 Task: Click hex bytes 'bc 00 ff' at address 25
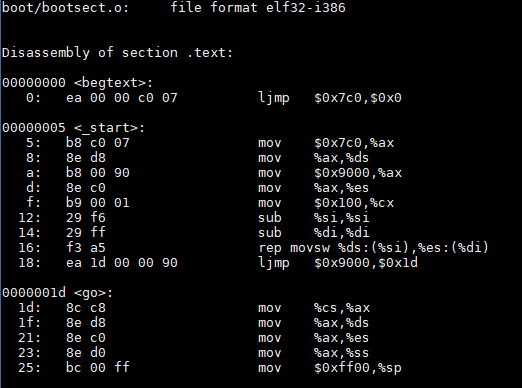pos(98,368)
